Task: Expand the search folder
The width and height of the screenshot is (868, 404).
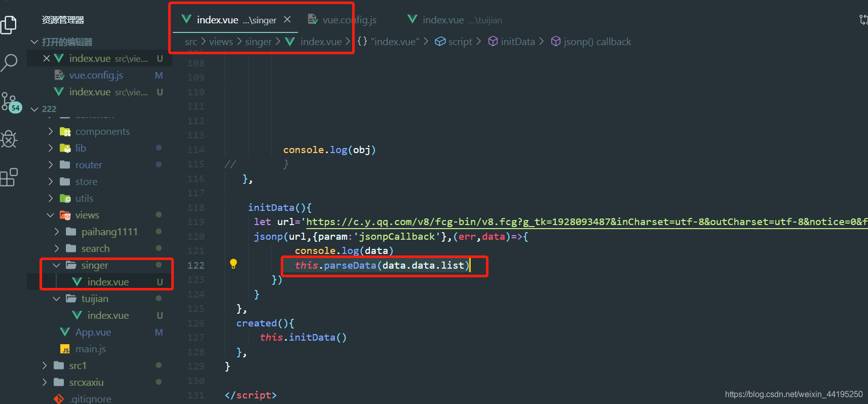Action: point(56,248)
